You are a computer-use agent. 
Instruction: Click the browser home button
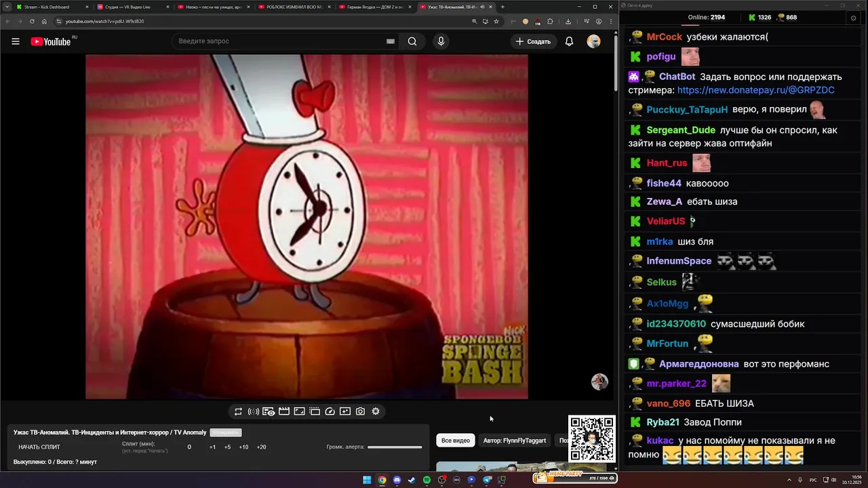(x=44, y=21)
